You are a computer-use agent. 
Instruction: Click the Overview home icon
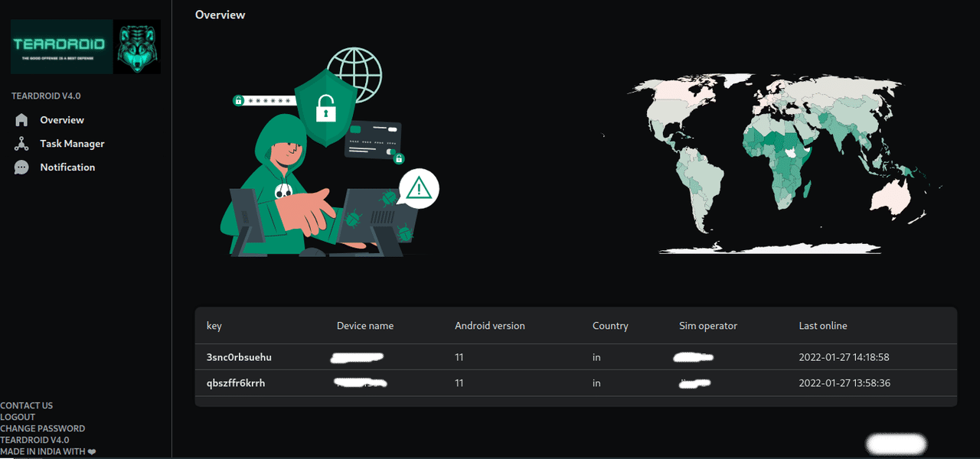click(x=21, y=120)
